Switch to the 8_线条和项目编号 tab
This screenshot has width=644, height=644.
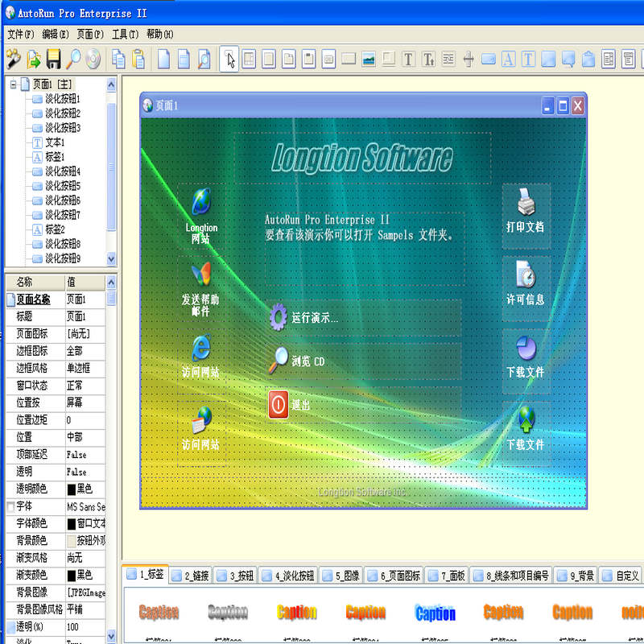coord(511,576)
